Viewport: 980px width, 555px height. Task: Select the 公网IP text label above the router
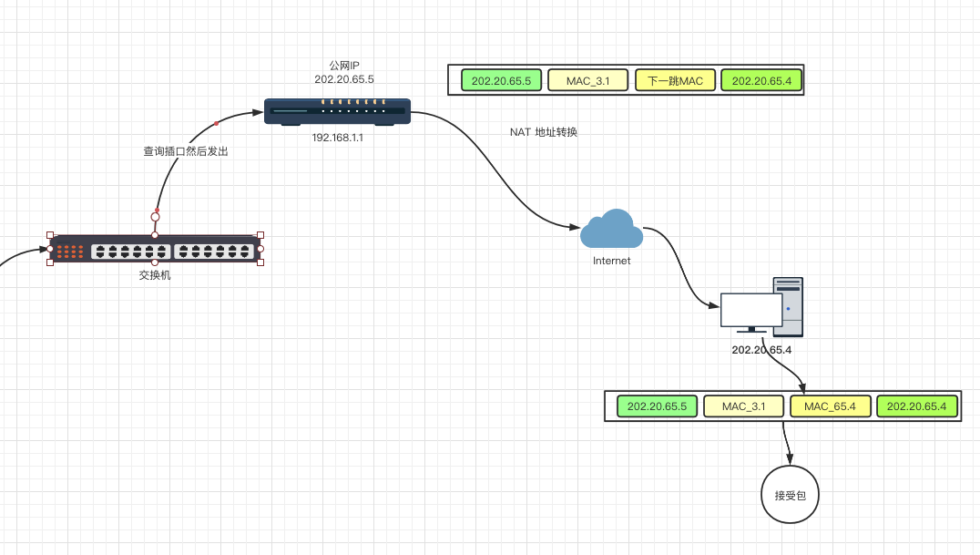tap(344, 66)
